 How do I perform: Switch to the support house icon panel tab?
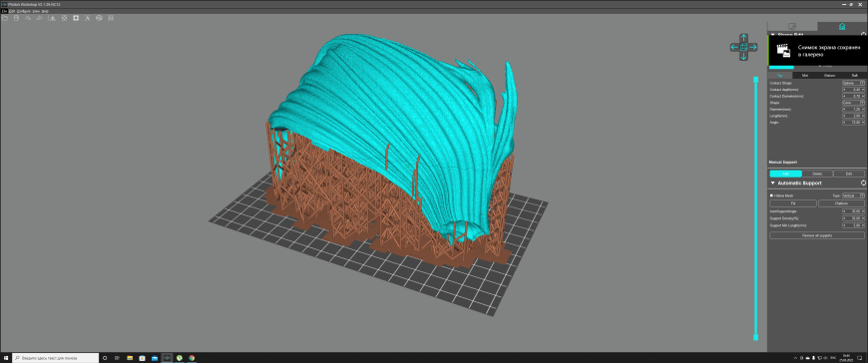click(x=842, y=27)
